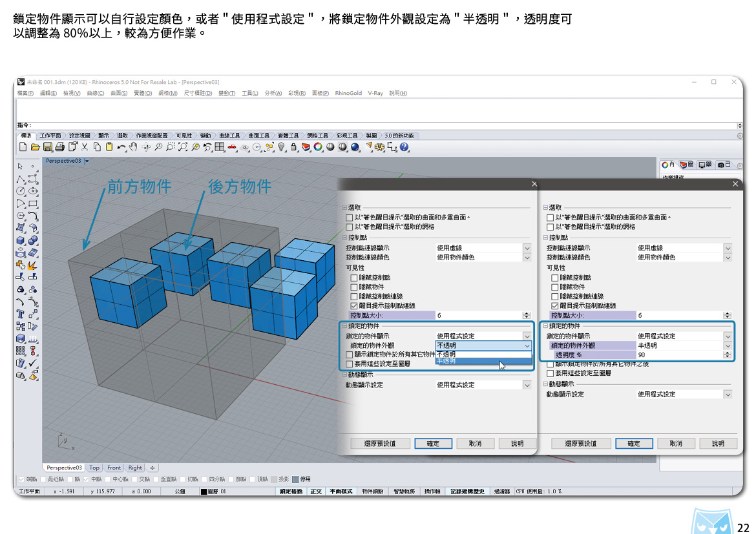Screen dimensions: 756x534
Task: Switch to the 可見性 toolbar tab
Action: (x=184, y=136)
